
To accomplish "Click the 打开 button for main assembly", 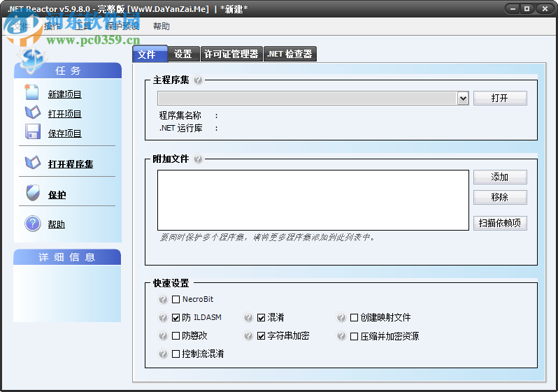I will (500, 99).
